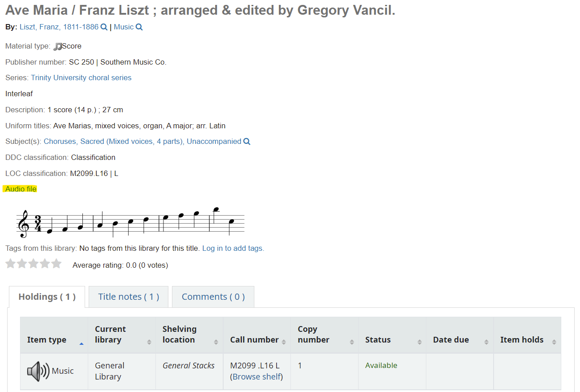Click the musical notation incipit image
Screen dimensions: 580x392
point(131,222)
